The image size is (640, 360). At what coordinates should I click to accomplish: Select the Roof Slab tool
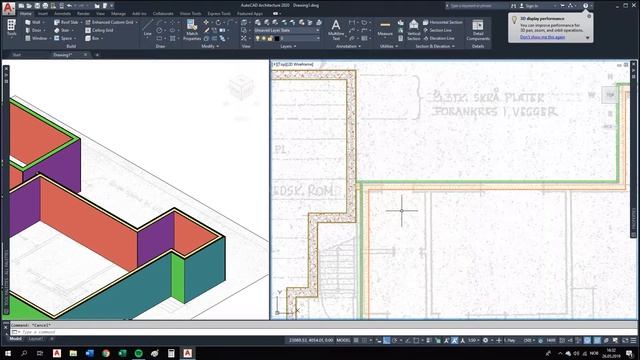66,22
